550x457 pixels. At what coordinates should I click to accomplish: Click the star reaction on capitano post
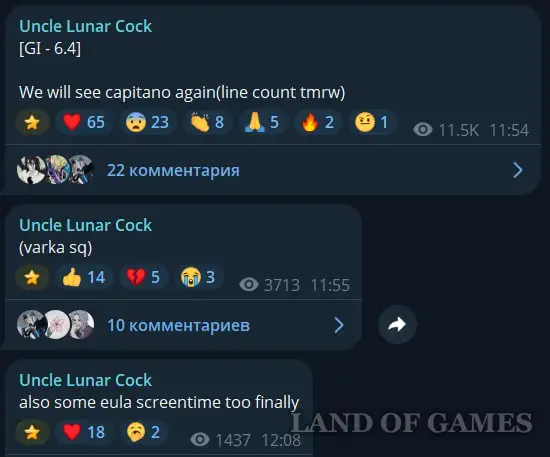pyautogui.click(x=32, y=122)
